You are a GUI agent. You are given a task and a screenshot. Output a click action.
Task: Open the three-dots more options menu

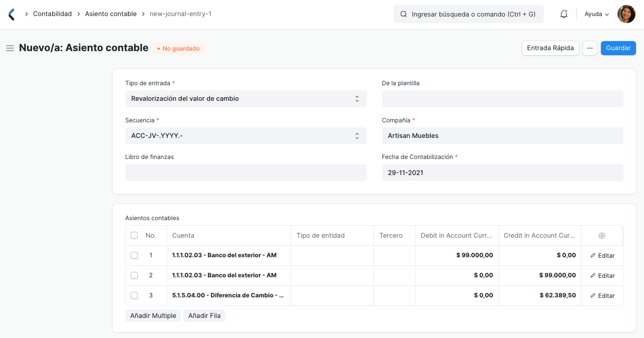[x=590, y=48]
